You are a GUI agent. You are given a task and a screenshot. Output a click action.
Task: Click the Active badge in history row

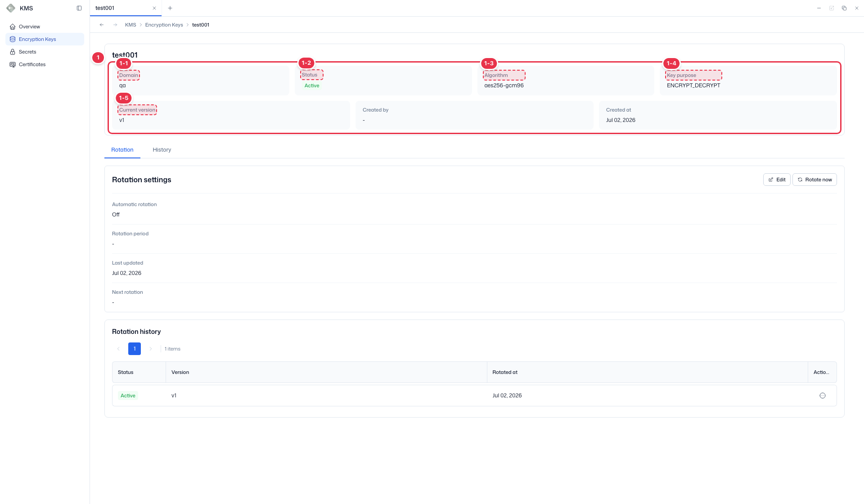pyautogui.click(x=128, y=396)
